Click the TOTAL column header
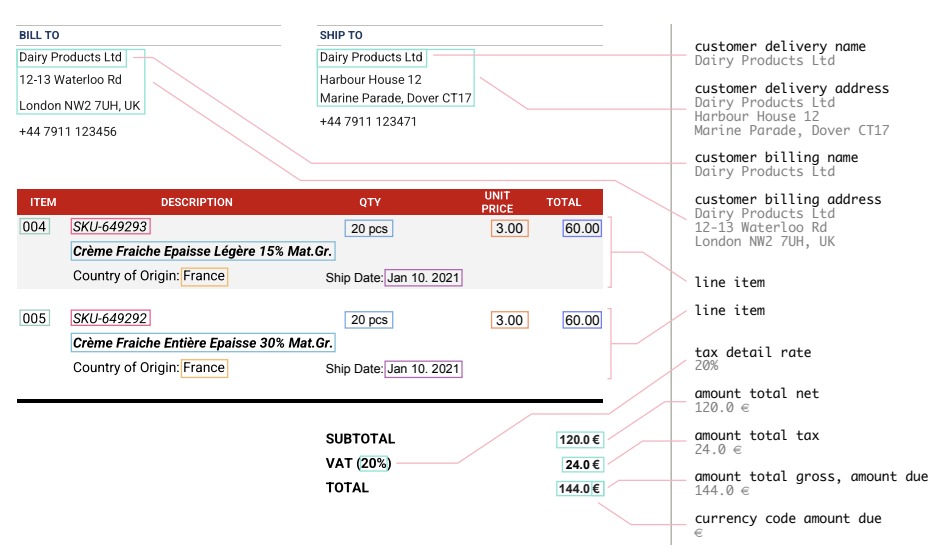The height and width of the screenshot is (556, 940). click(x=564, y=202)
